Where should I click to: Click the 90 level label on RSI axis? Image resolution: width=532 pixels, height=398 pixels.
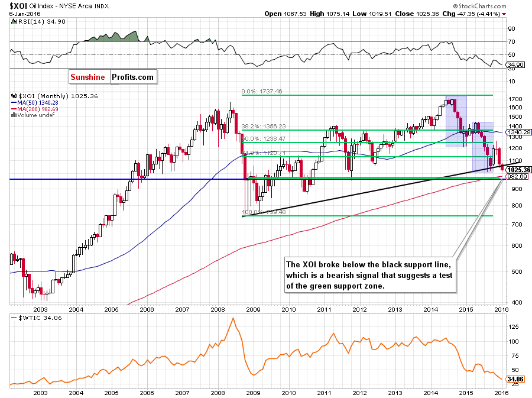[x=511, y=29]
